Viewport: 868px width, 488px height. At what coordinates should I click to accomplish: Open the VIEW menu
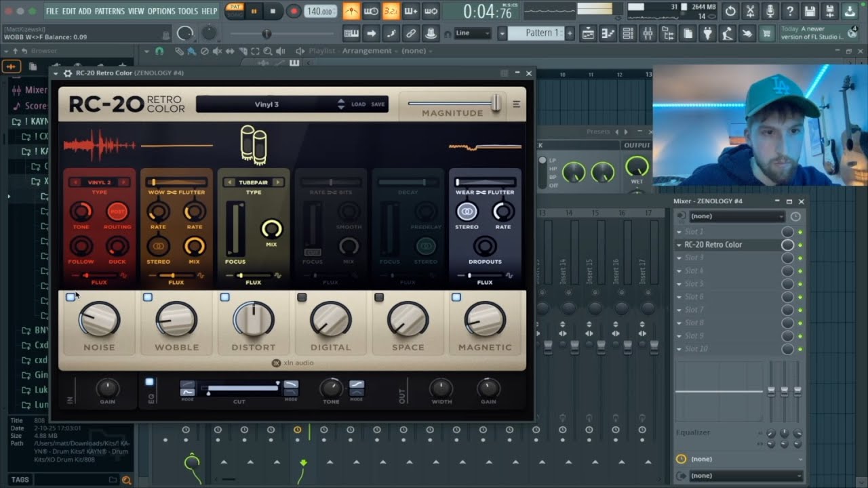pos(136,11)
